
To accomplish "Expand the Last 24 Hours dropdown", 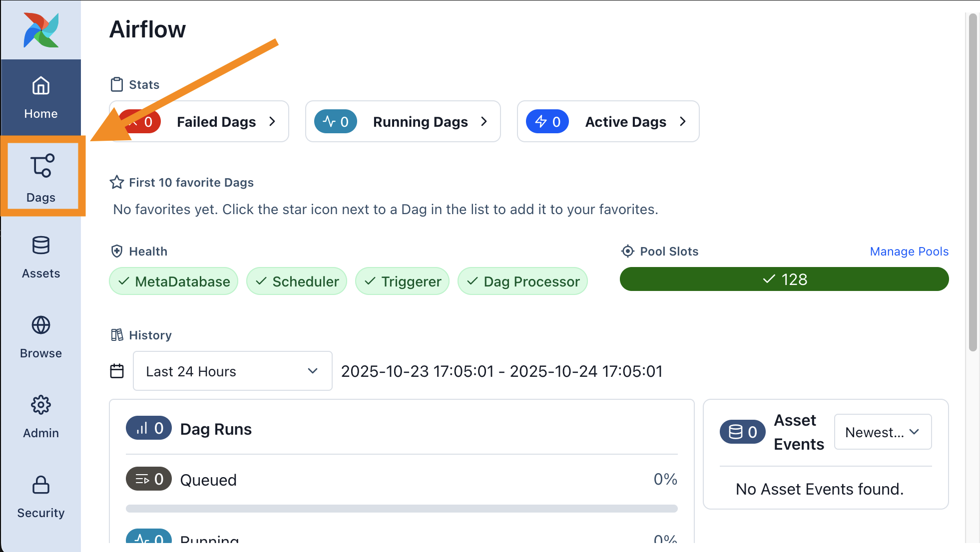I will pos(232,371).
